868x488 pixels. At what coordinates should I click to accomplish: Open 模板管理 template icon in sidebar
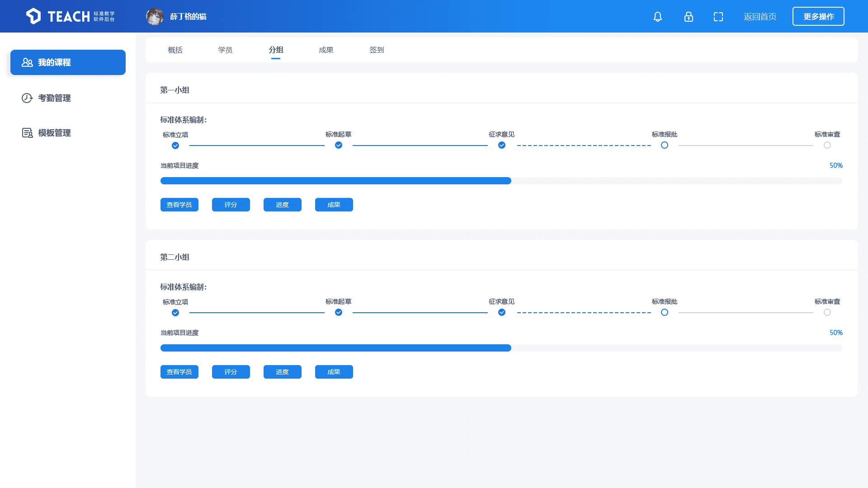[27, 133]
